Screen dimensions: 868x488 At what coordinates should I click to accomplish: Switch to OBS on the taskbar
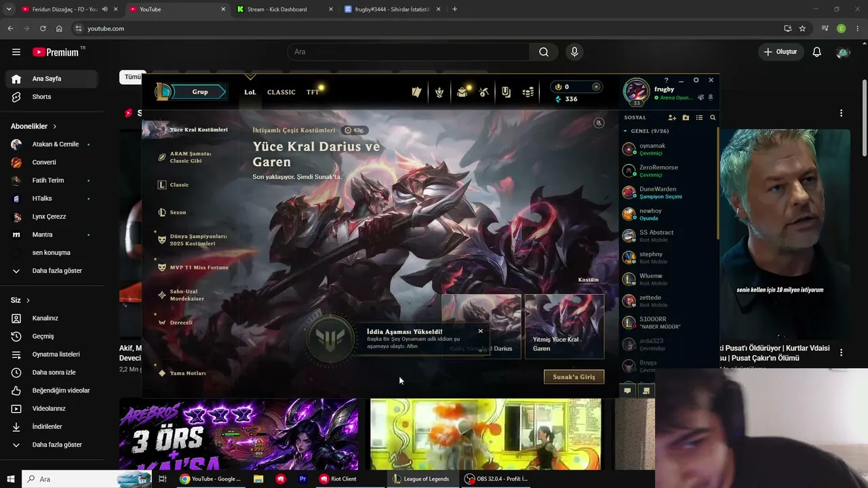point(496,479)
